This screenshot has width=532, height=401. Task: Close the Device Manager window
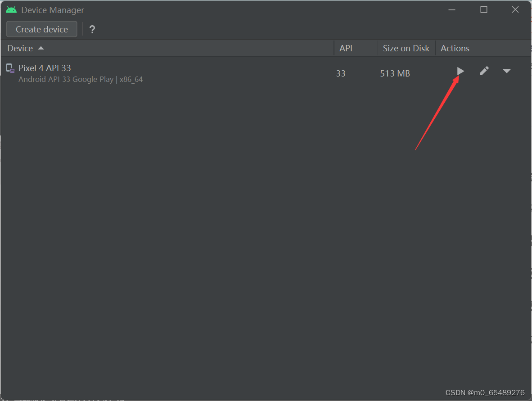[x=515, y=9]
